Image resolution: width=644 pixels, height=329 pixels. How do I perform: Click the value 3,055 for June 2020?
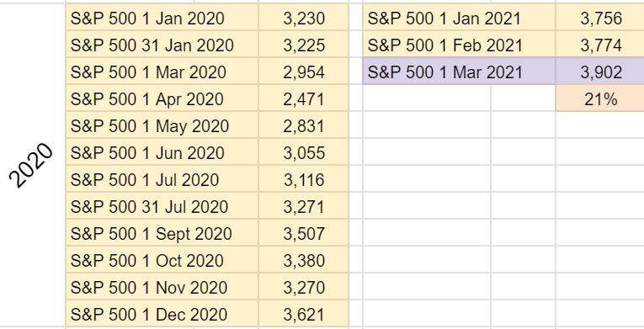click(x=304, y=152)
